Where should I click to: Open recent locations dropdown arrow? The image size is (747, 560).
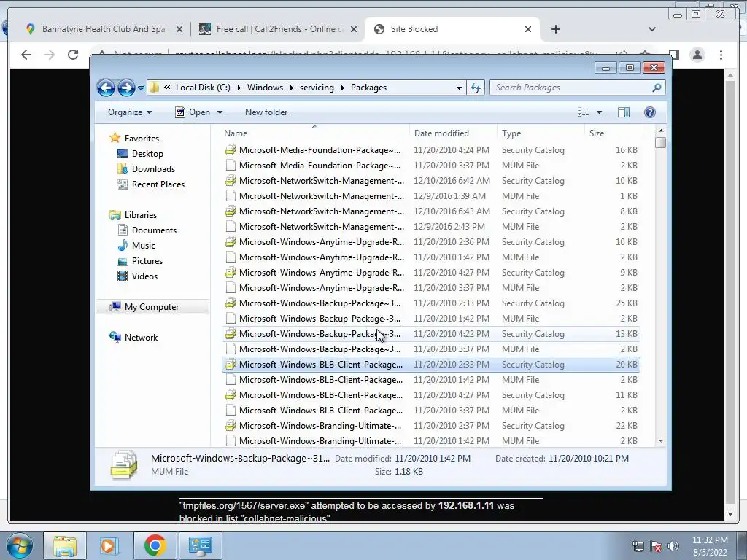(141, 87)
